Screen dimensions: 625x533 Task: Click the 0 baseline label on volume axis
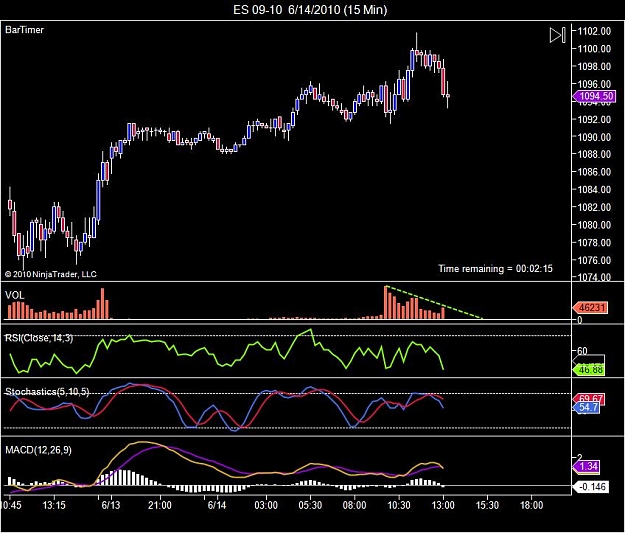pyautogui.click(x=580, y=320)
